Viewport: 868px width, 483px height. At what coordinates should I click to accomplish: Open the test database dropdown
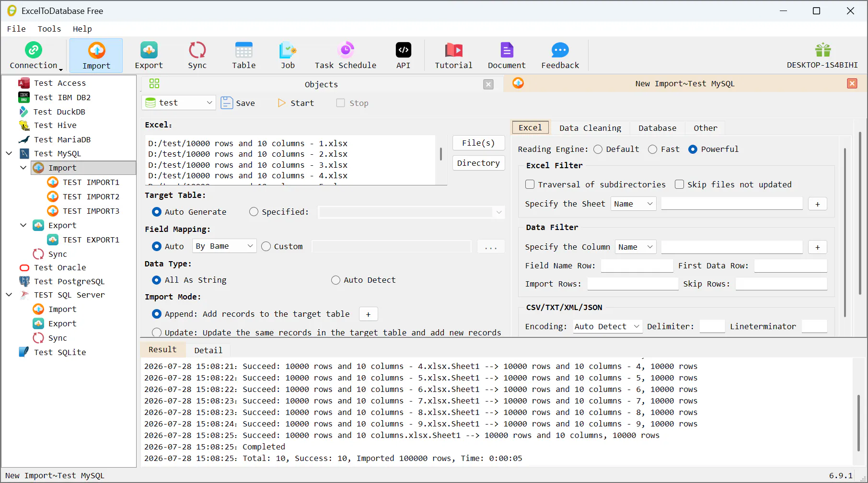click(178, 103)
